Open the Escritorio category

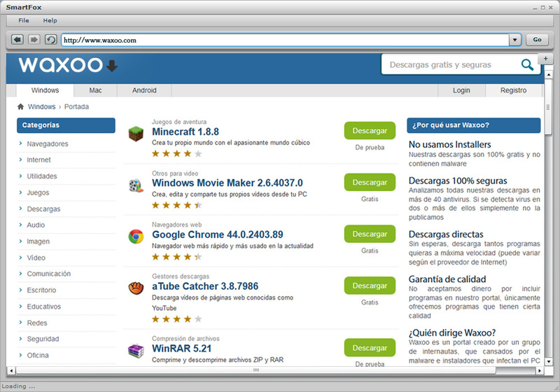point(41,290)
